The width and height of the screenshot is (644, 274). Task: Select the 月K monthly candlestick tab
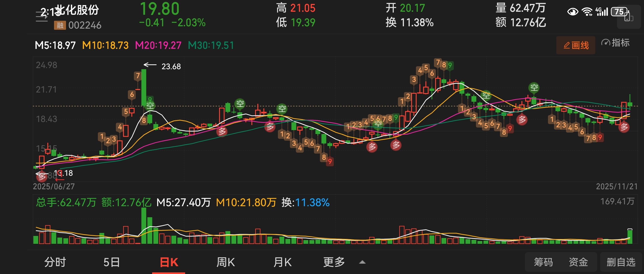(x=283, y=262)
